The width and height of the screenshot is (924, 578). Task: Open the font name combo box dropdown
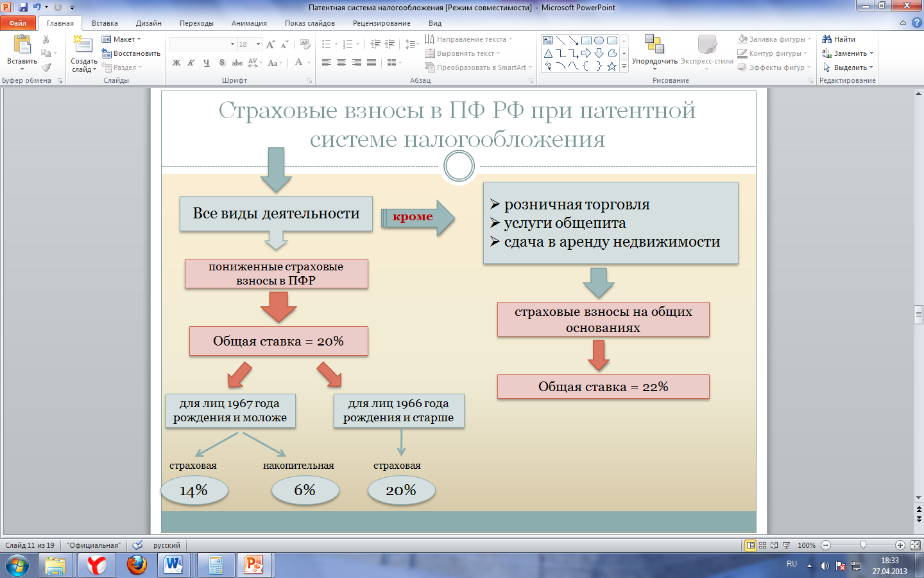[x=232, y=44]
